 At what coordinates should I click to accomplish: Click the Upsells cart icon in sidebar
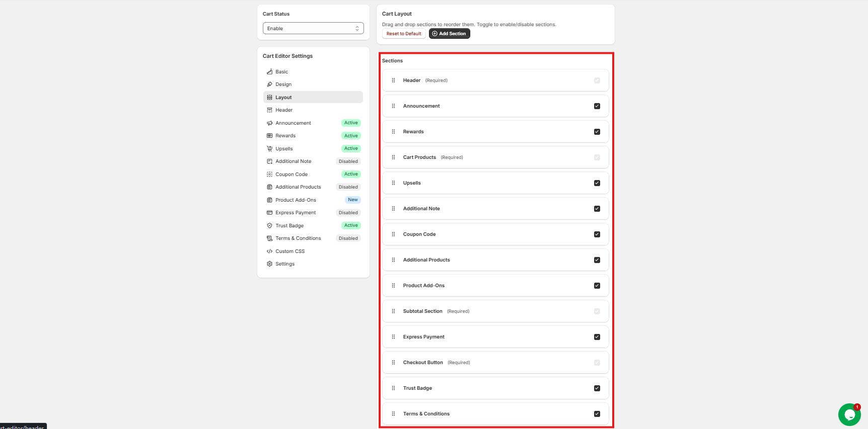pos(269,149)
